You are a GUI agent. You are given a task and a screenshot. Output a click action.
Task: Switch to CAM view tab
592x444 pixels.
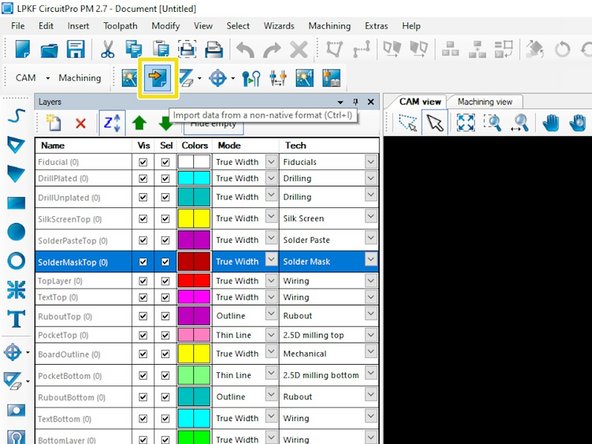click(x=420, y=102)
